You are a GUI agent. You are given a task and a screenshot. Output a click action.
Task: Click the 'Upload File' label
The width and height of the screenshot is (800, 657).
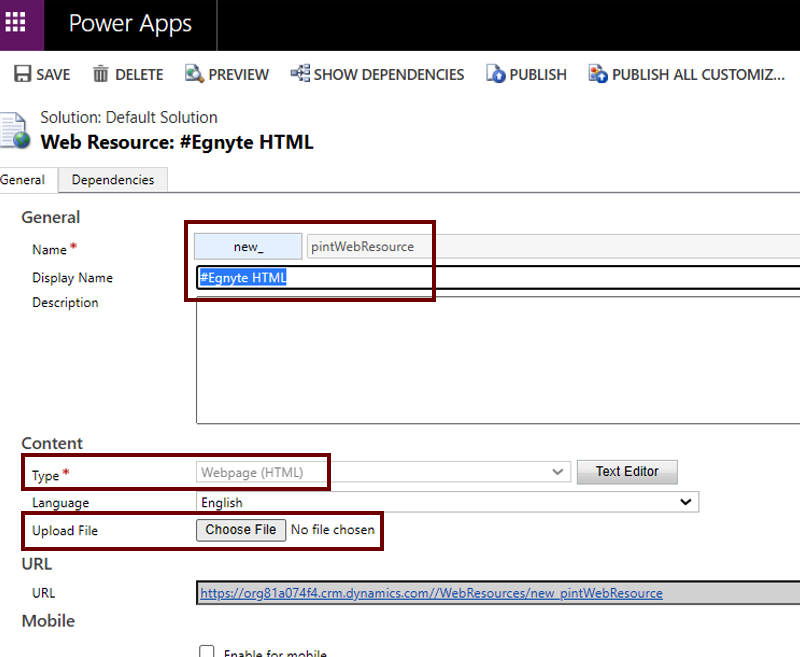click(65, 531)
